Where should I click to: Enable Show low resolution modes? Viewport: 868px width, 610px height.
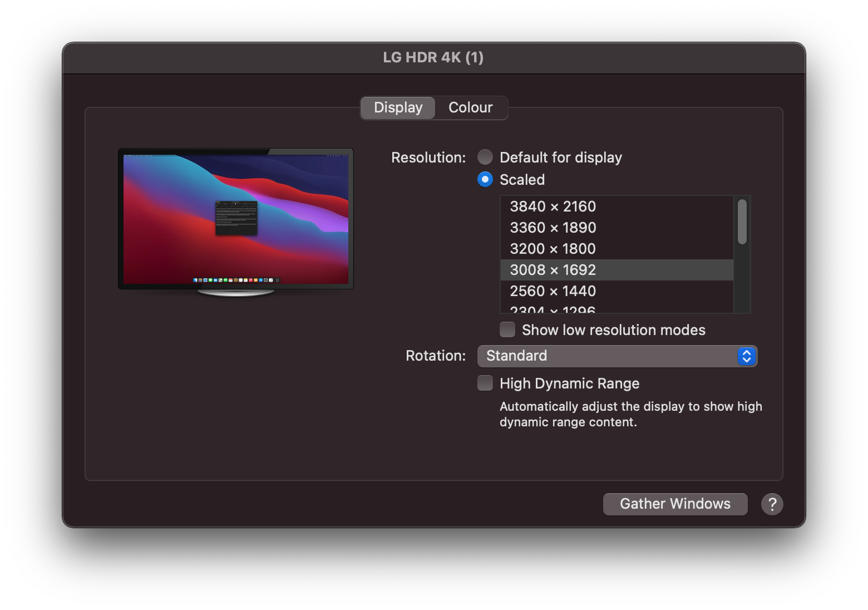click(507, 329)
